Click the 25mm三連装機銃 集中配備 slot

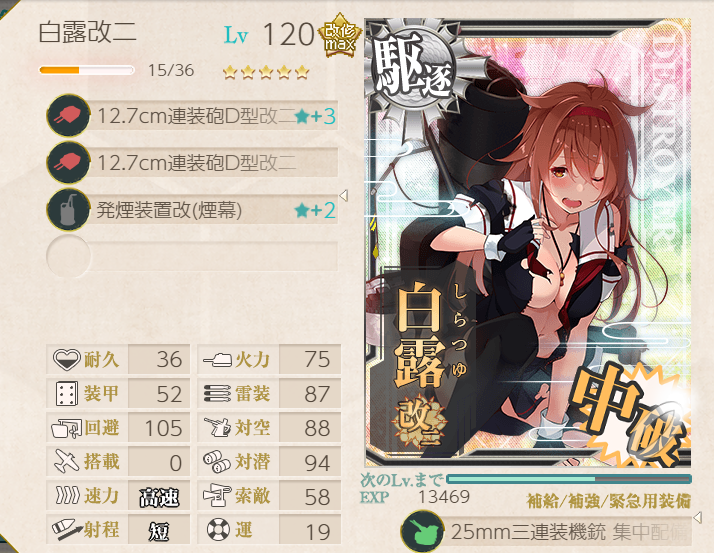tap(546, 532)
